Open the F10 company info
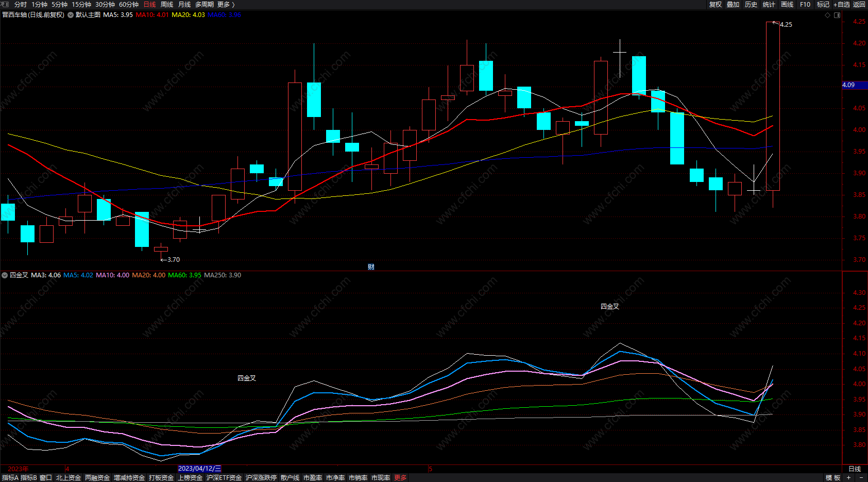Image resolution: width=868 pixels, height=482 pixels. pos(805,4)
